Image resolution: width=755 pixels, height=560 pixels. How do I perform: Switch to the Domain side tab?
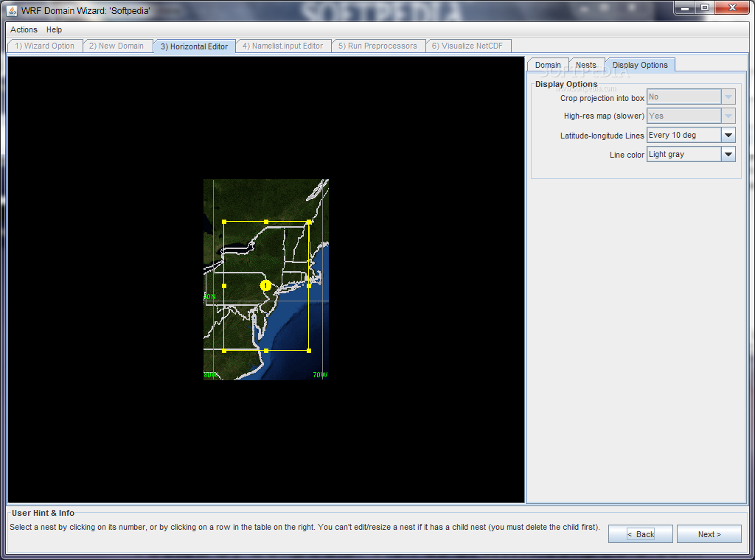(x=548, y=64)
